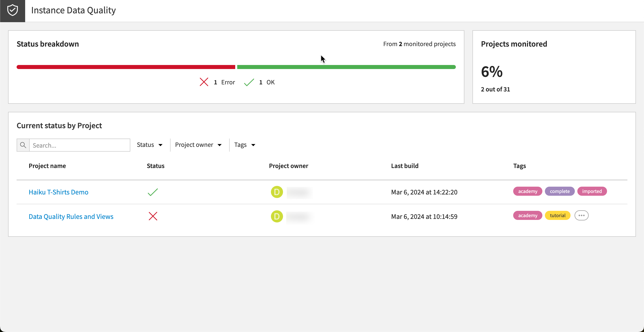
Task: Click the Projects monitored heading
Action: click(514, 44)
